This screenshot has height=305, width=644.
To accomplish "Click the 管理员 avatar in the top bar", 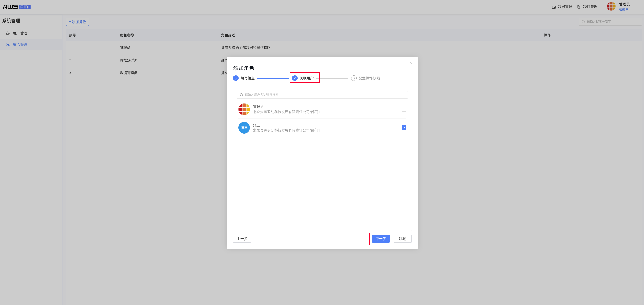I will coord(611,6).
